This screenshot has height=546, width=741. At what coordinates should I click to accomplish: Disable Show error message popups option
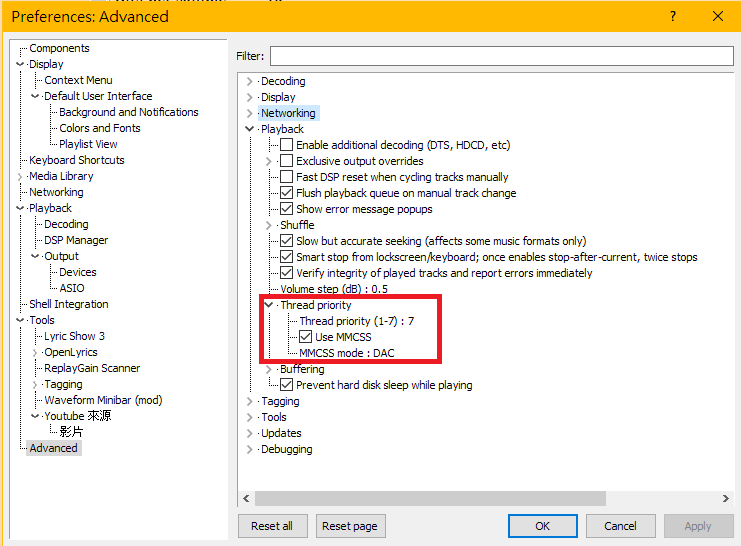pyautogui.click(x=287, y=209)
